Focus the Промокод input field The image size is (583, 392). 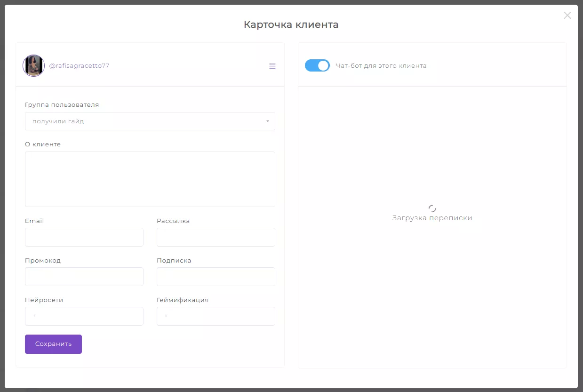click(84, 277)
